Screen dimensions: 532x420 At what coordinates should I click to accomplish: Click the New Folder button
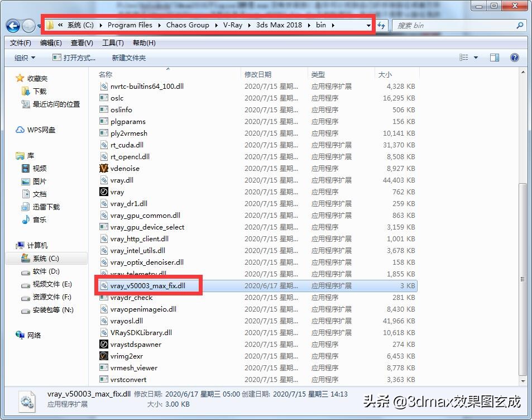point(129,58)
